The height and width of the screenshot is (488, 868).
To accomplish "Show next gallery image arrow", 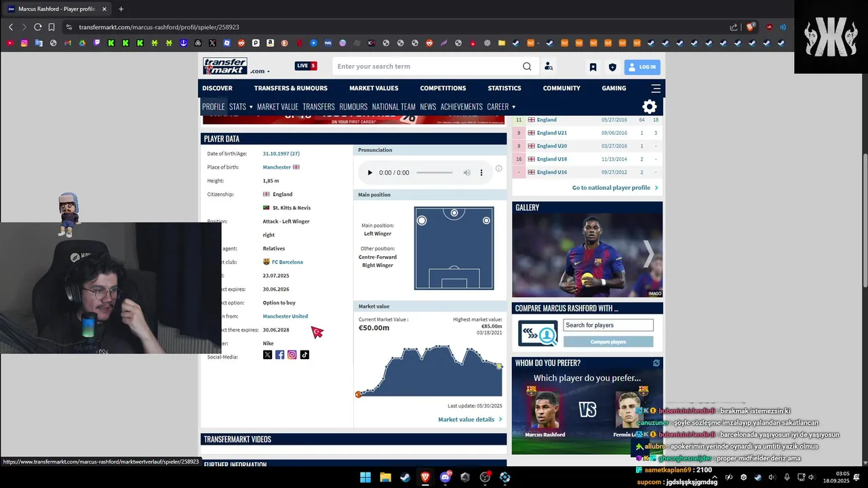I will point(649,254).
